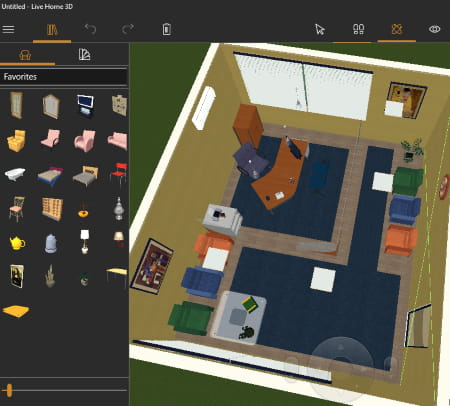Switch to the 2D floor plan view
Screen dimensions: 450x406
pyautogui.click(x=358, y=29)
